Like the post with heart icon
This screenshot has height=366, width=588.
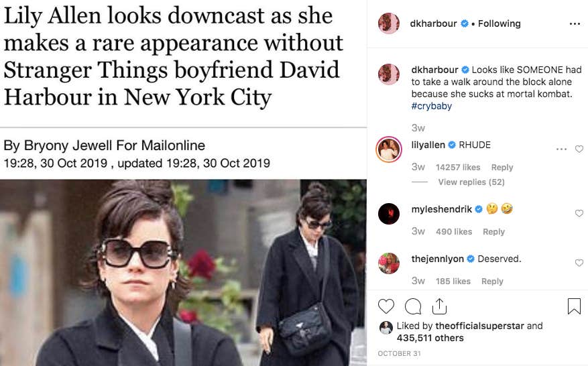pyautogui.click(x=386, y=306)
